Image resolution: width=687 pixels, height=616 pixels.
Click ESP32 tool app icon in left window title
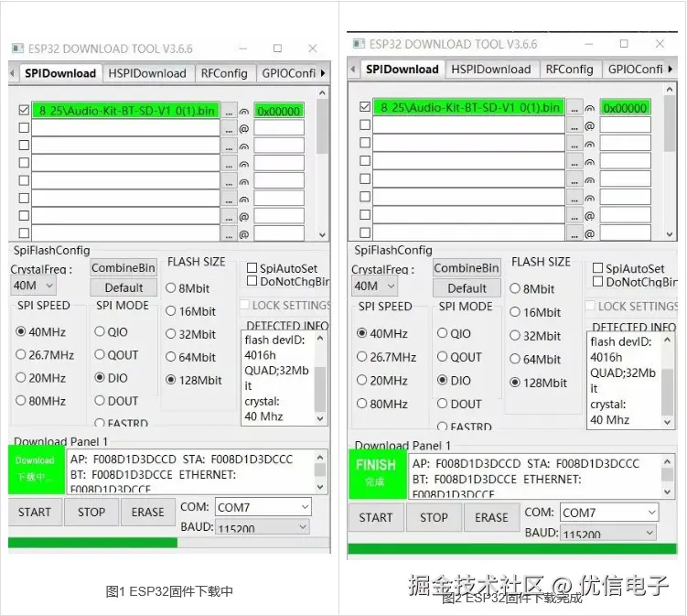(x=17, y=49)
